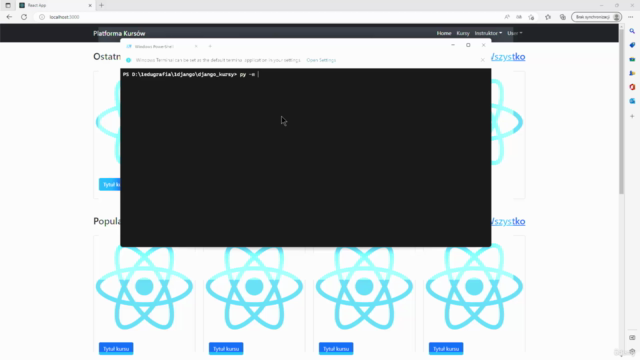Follow the top Wszystko link
The image size is (640, 360).
(x=508, y=57)
